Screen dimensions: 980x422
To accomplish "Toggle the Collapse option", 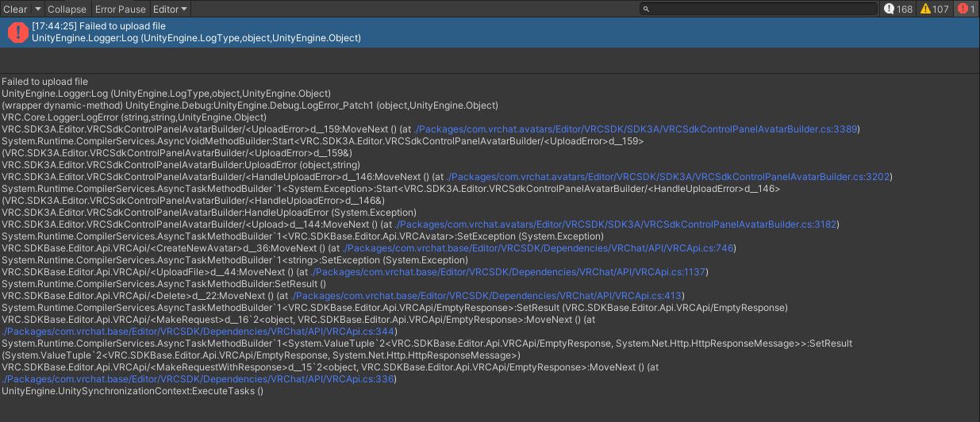I will tap(67, 10).
